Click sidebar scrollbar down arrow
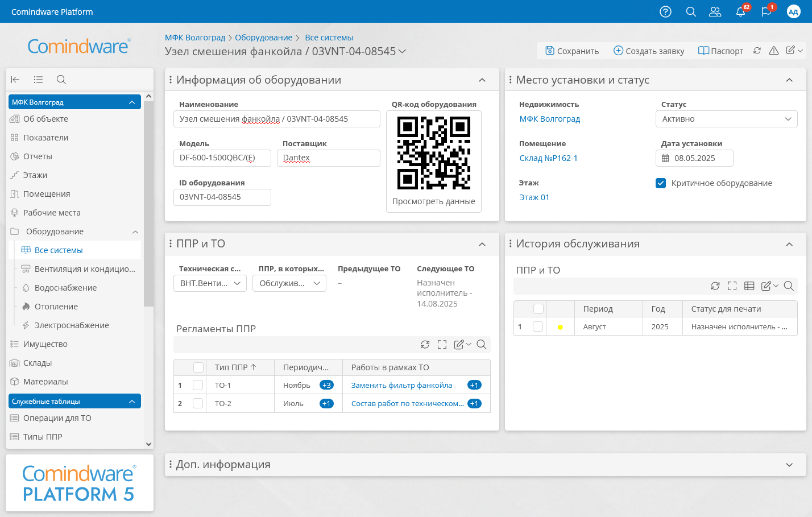The image size is (812, 517). pyautogui.click(x=148, y=444)
